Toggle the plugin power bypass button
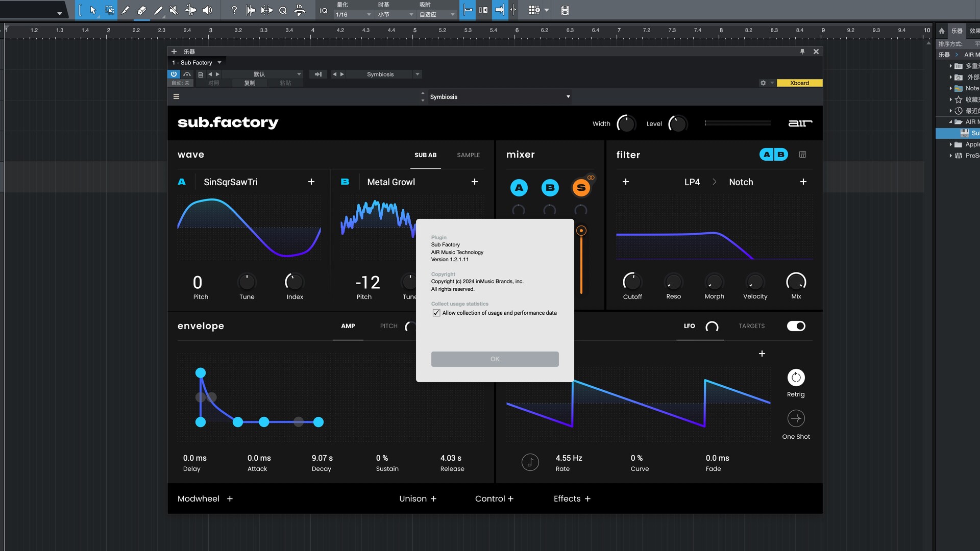Viewport: 980px width, 551px height. tap(174, 74)
